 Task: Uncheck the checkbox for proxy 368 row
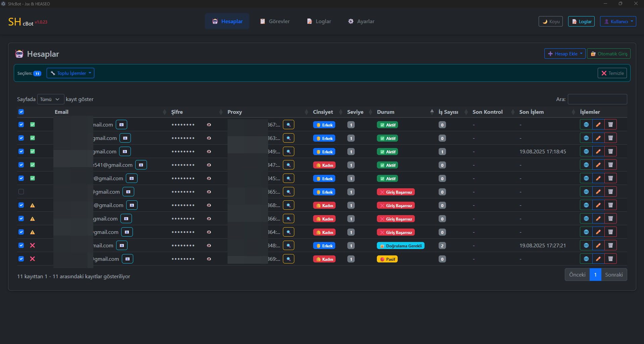point(21,205)
